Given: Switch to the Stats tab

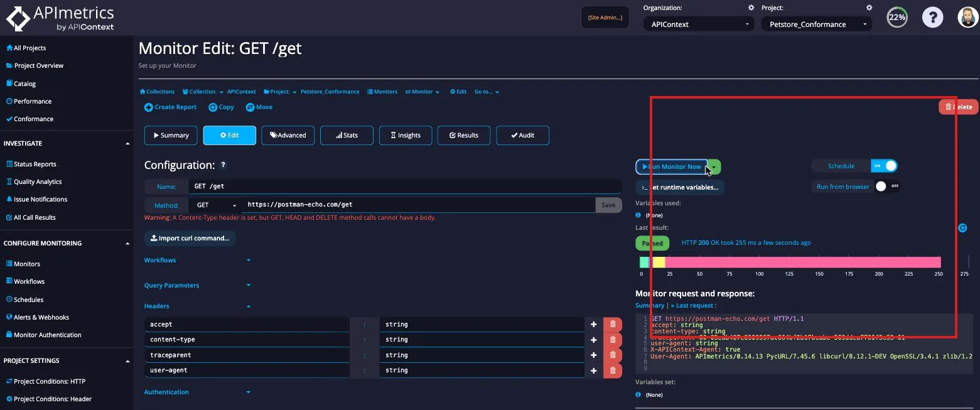Looking at the screenshot, I should pos(347,136).
